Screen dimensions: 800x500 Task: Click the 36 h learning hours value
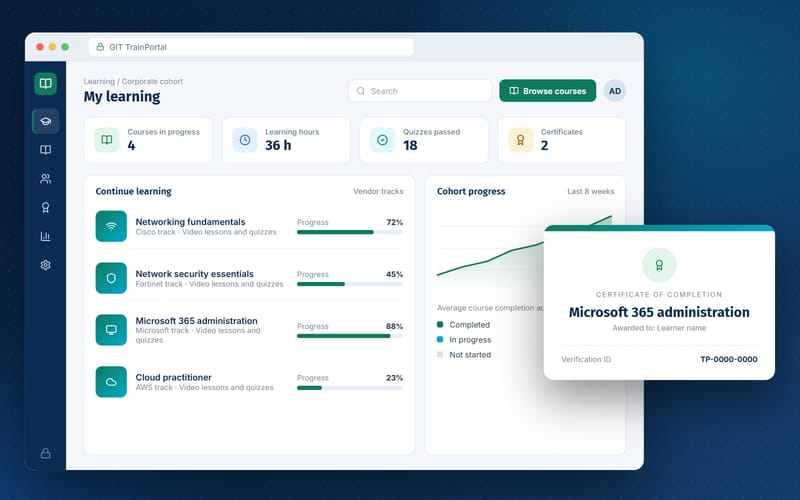click(278, 145)
